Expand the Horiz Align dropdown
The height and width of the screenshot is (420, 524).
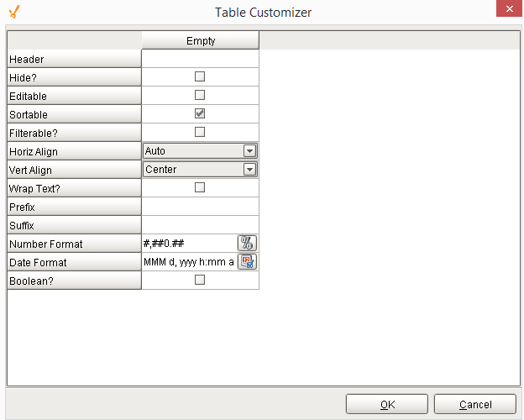249,151
